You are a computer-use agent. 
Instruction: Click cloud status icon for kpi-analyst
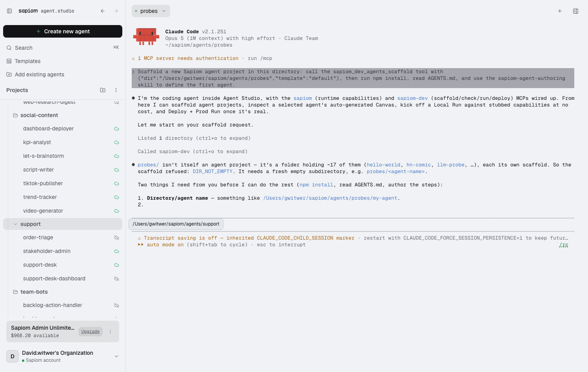[116, 143]
